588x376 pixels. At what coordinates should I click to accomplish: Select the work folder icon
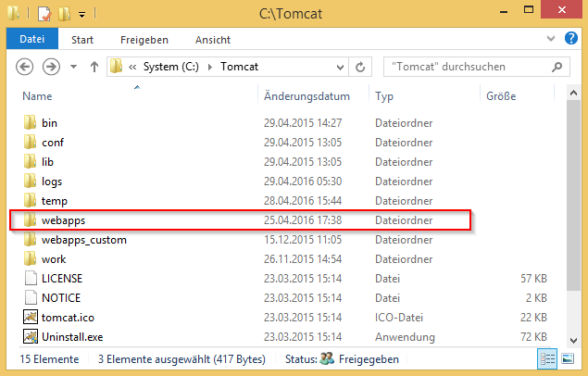[30, 259]
